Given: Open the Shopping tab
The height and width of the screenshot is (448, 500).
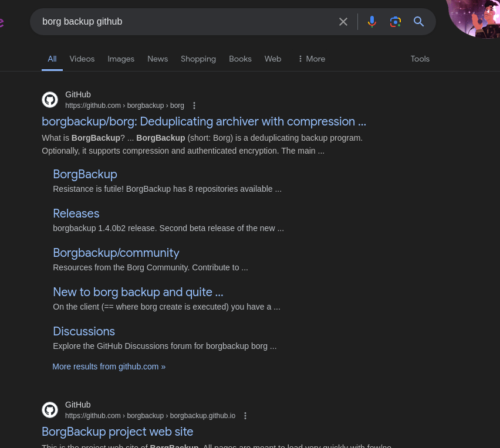Looking at the screenshot, I should coord(198,59).
